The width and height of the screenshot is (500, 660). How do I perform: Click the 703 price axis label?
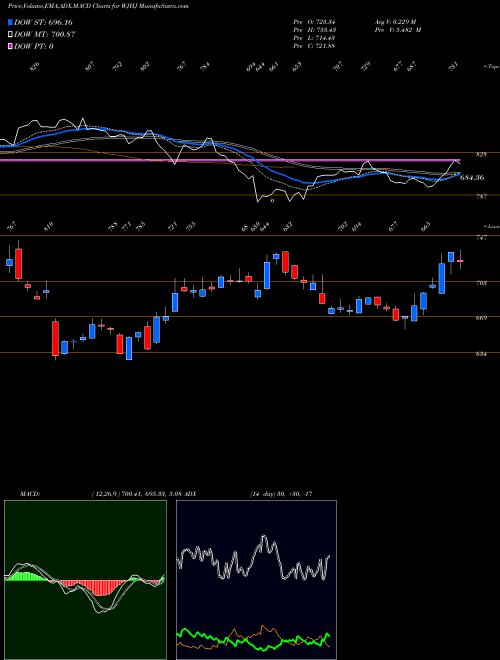point(481,283)
